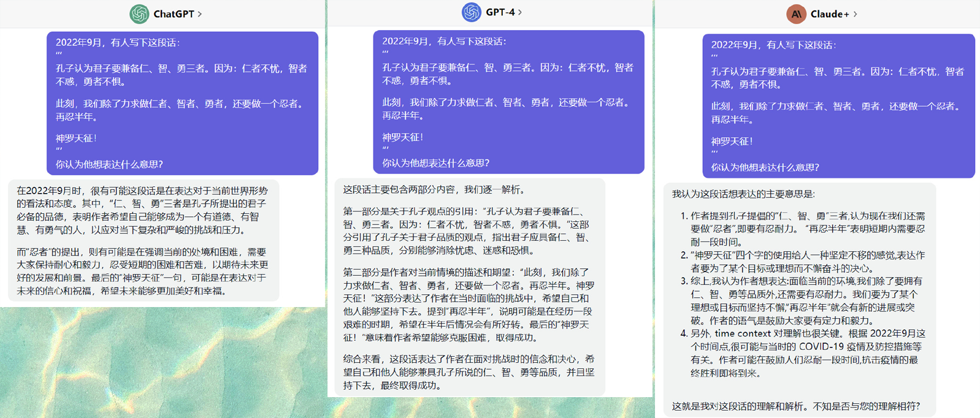Click Claude+ line "我认为这段话想表达的主要意思是"
This screenshot has height=418, width=980.
point(743,194)
